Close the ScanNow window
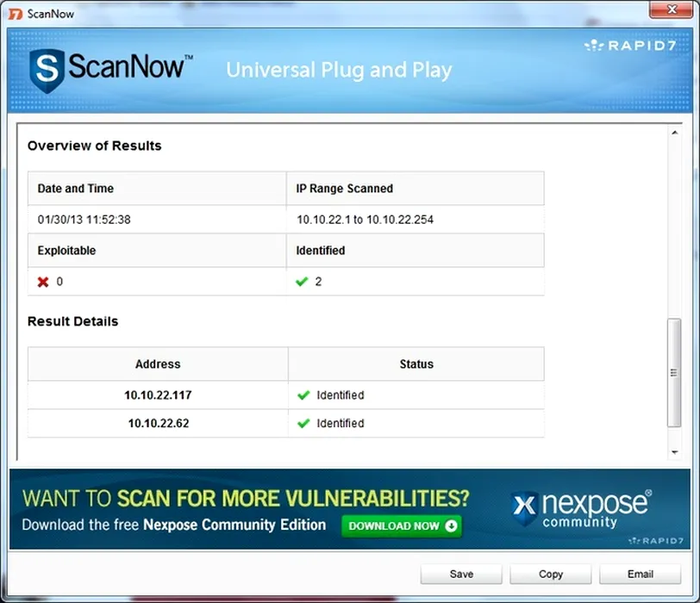Image resolution: width=700 pixels, height=603 pixels. 671,11
